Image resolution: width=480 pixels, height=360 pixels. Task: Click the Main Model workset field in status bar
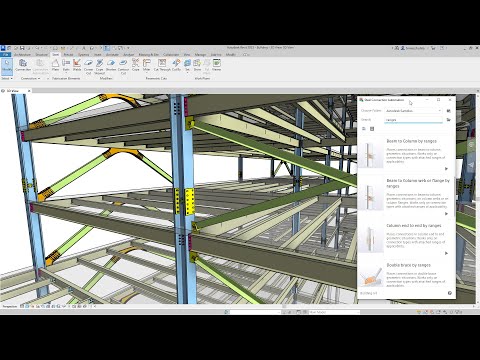[333, 312]
